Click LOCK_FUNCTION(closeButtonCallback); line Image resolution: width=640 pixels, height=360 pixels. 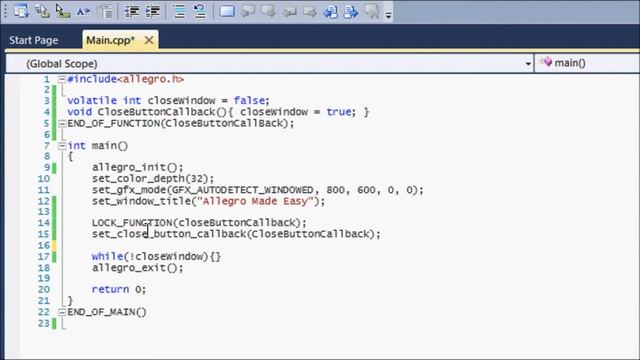click(199, 223)
